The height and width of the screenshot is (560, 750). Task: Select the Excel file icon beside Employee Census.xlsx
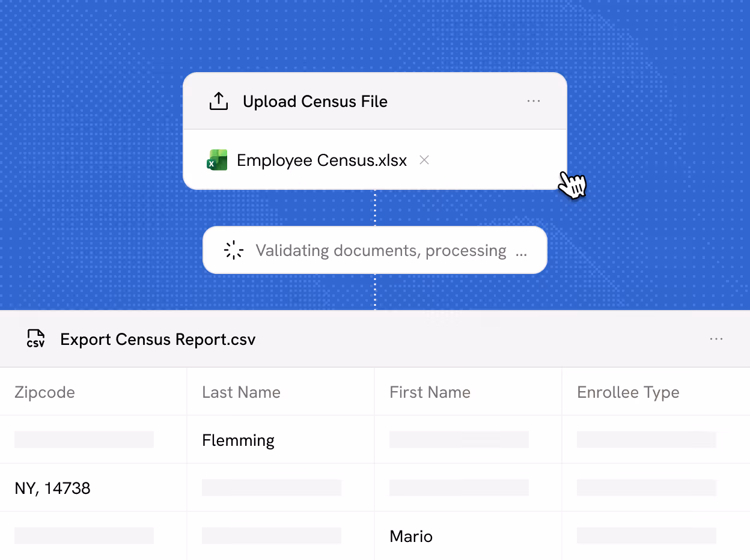[216, 160]
